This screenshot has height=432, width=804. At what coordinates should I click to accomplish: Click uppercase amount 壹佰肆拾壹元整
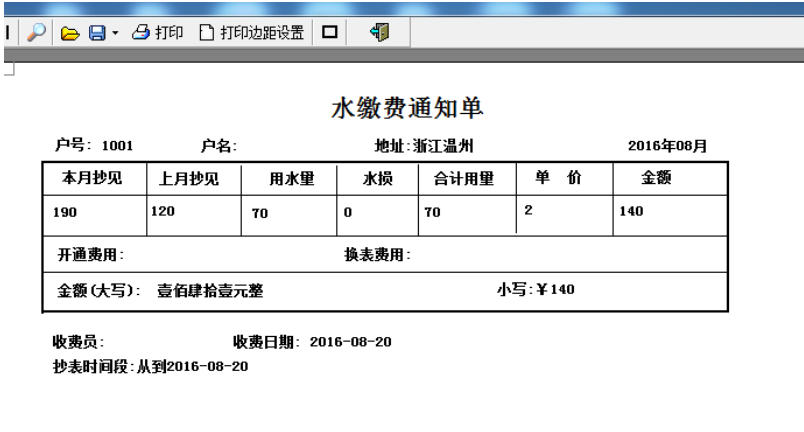210,291
